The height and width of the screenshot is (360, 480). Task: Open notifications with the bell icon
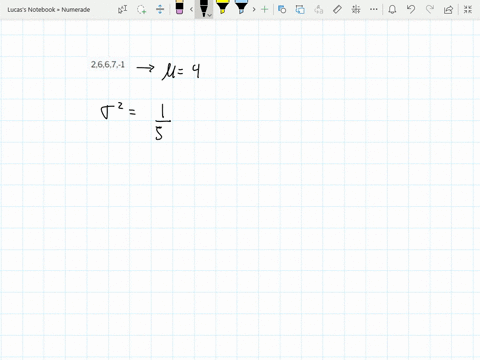tap(392, 9)
